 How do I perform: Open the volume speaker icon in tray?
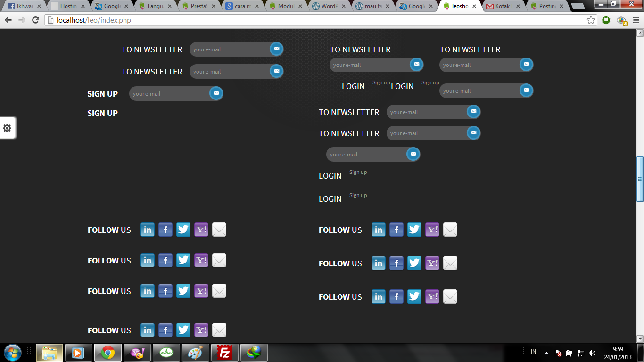tap(592, 353)
